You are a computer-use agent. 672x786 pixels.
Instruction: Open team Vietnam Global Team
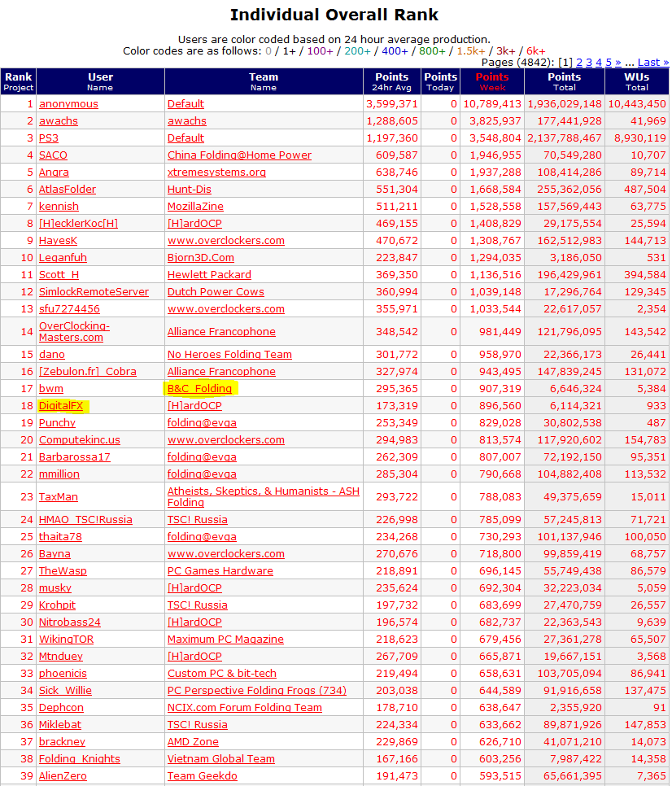[221, 758]
